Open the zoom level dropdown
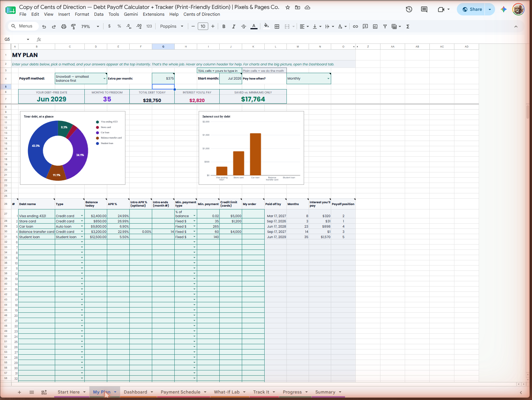The image size is (532, 400). tap(90, 27)
